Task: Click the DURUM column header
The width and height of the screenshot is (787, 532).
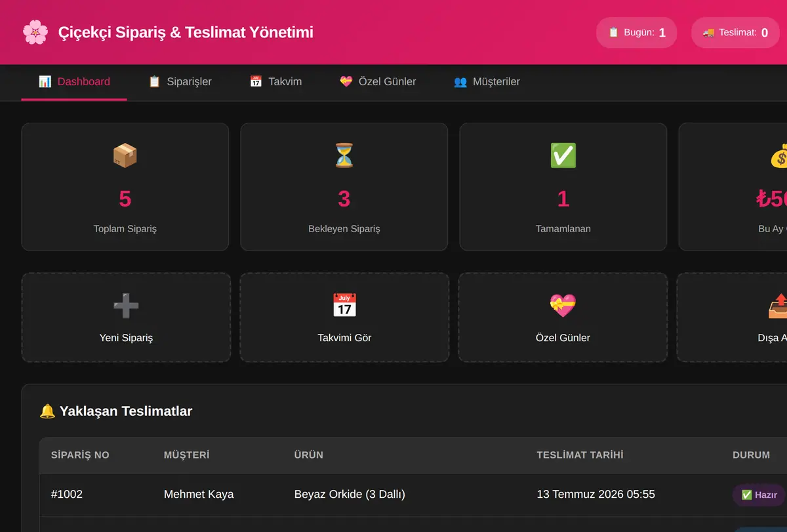Action: tap(751, 455)
